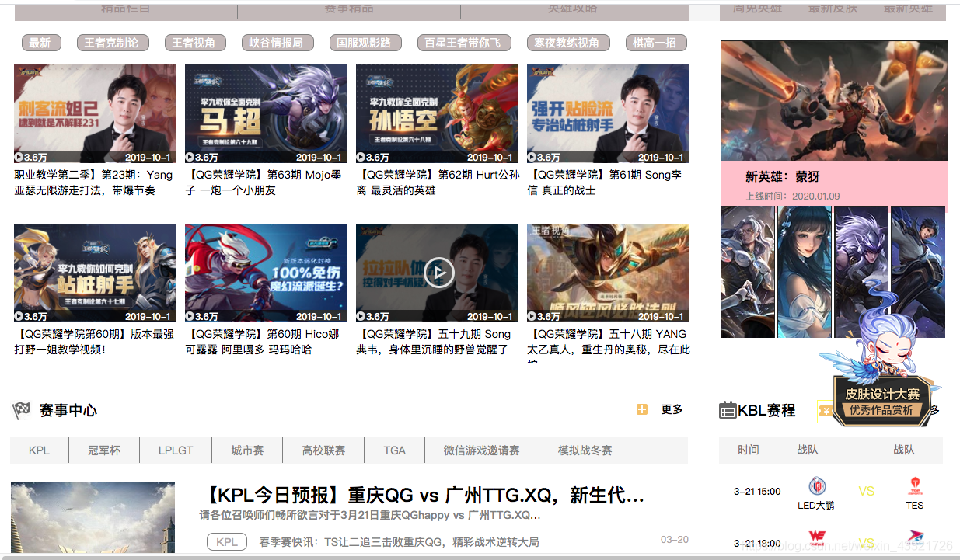Switch to the 微信游戏邀请赛 tab
The image size is (960, 560).
click(482, 450)
